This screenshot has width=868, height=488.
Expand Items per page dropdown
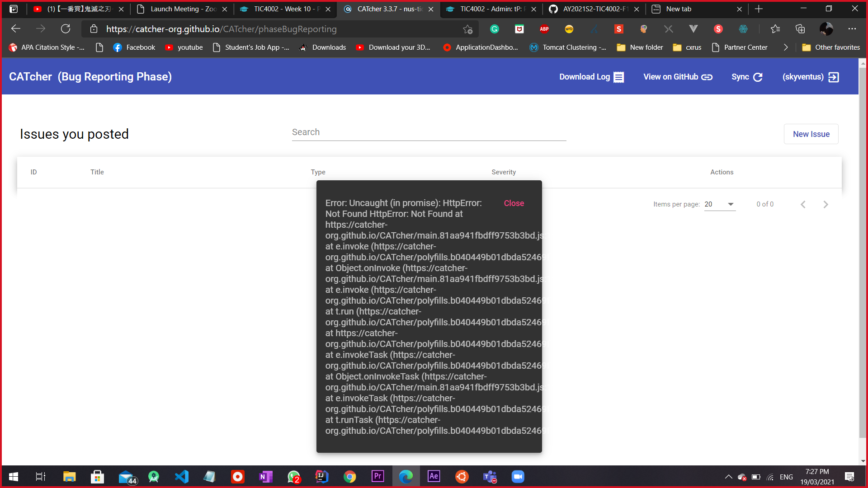click(720, 204)
